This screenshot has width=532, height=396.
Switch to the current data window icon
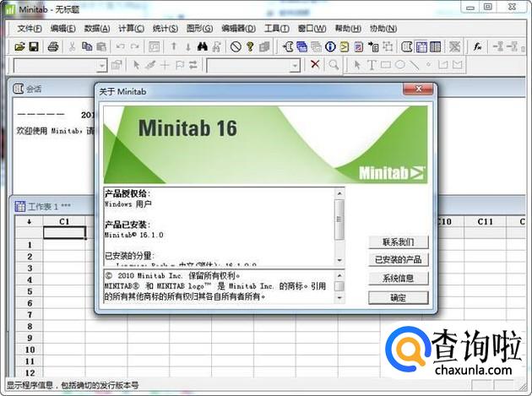(421, 46)
